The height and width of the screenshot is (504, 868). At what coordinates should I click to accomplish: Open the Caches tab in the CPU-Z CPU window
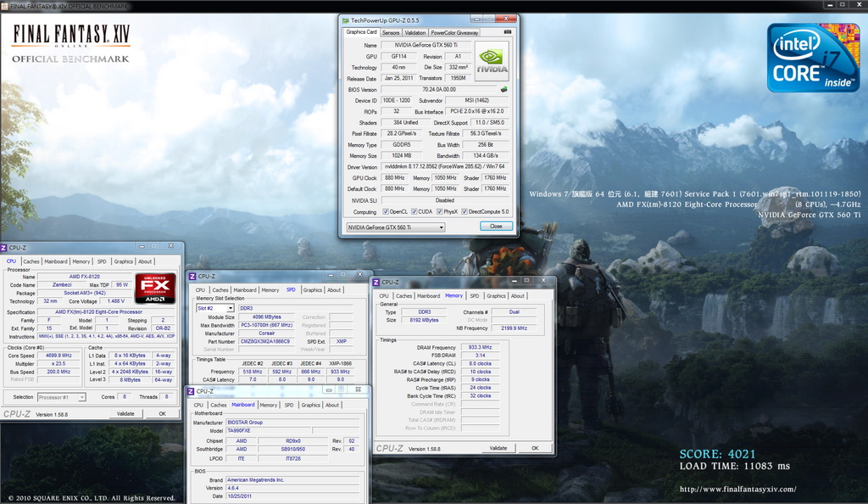click(x=31, y=261)
